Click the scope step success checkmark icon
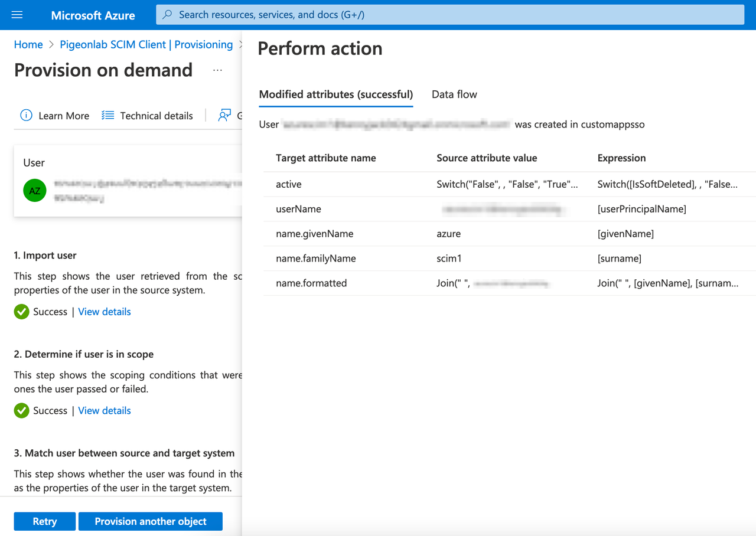Image resolution: width=756 pixels, height=536 pixels. pos(22,410)
